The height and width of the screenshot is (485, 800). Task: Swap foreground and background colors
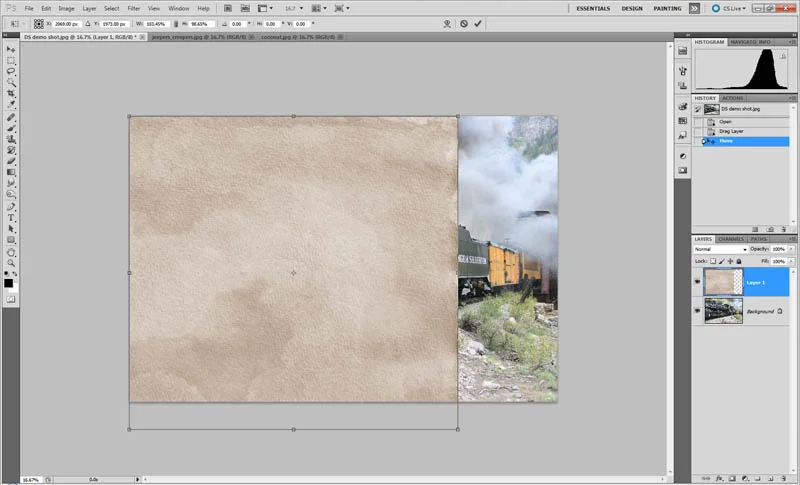pos(15,274)
